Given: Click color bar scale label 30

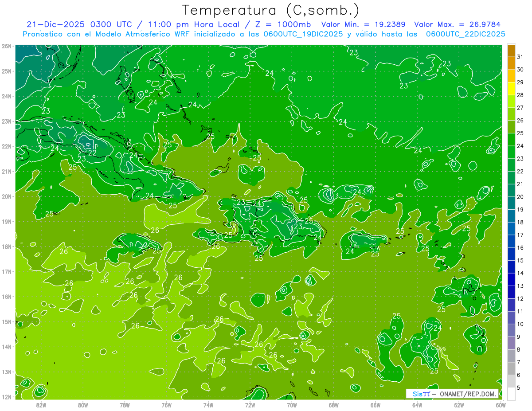Looking at the screenshot, I should coord(520,70).
